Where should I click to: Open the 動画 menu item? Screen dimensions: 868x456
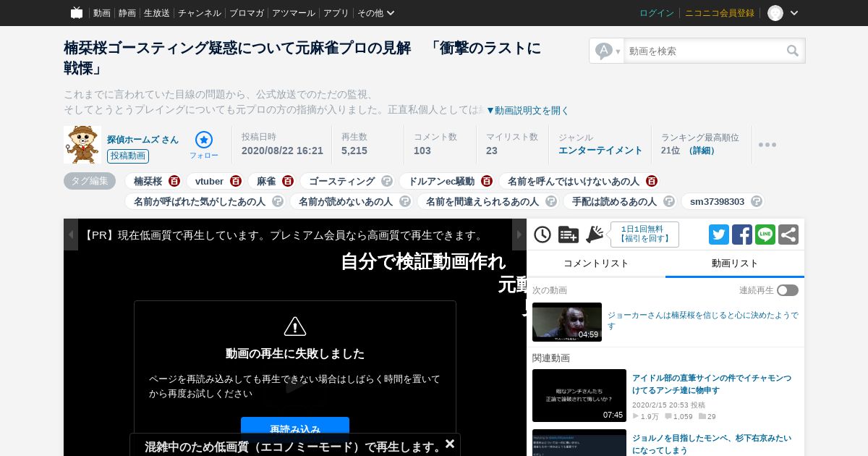tap(102, 13)
